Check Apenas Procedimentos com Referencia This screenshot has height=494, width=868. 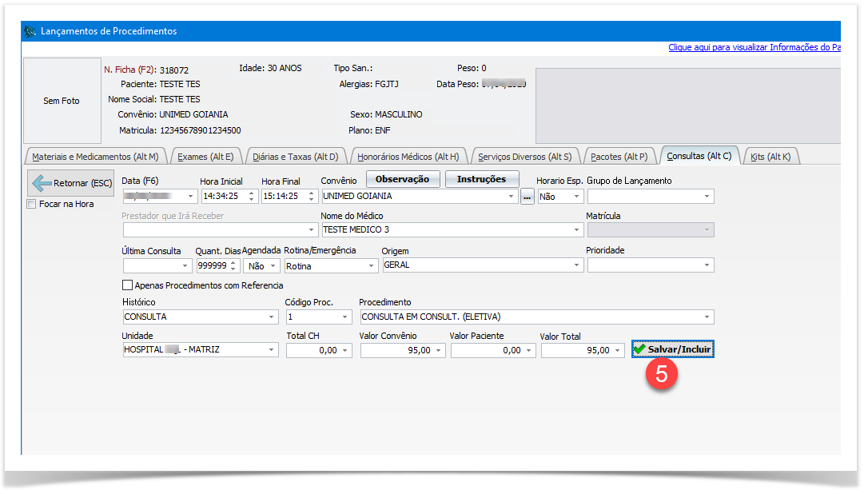tap(127, 285)
